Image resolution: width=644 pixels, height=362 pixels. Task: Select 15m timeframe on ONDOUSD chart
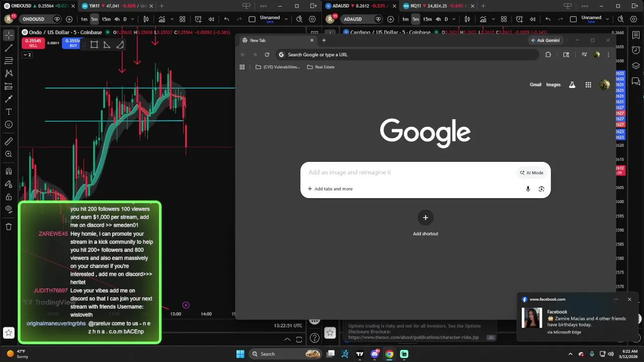pyautogui.click(x=106, y=19)
